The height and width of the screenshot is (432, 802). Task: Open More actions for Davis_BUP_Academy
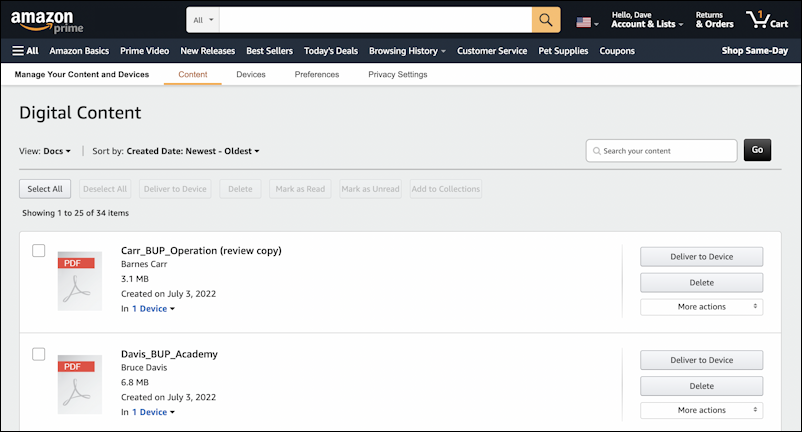pos(701,410)
